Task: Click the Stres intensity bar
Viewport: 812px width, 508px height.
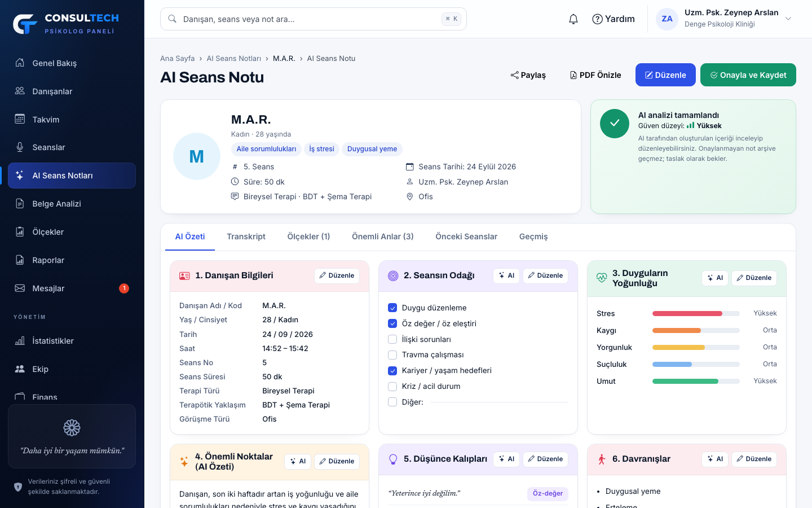Action: (696, 313)
